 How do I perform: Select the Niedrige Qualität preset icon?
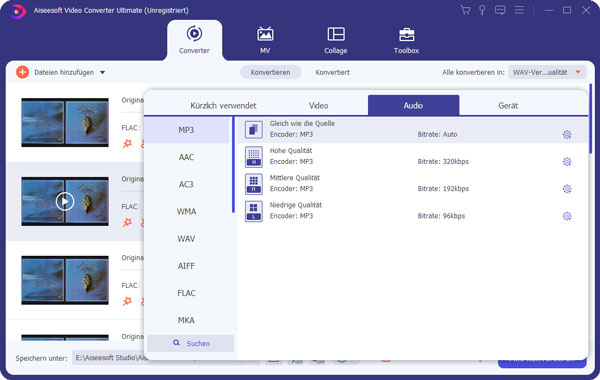pos(254,211)
